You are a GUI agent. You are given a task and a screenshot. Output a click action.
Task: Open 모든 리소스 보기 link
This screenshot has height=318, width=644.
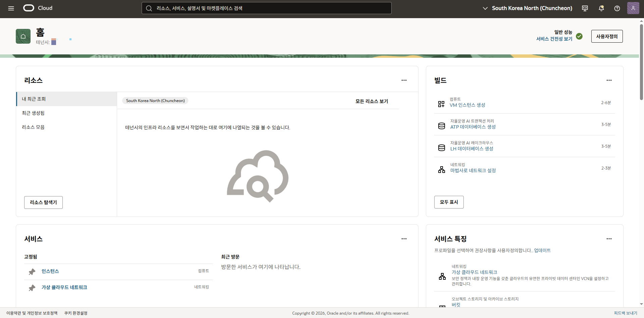pyautogui.click(x=371, y=101)
